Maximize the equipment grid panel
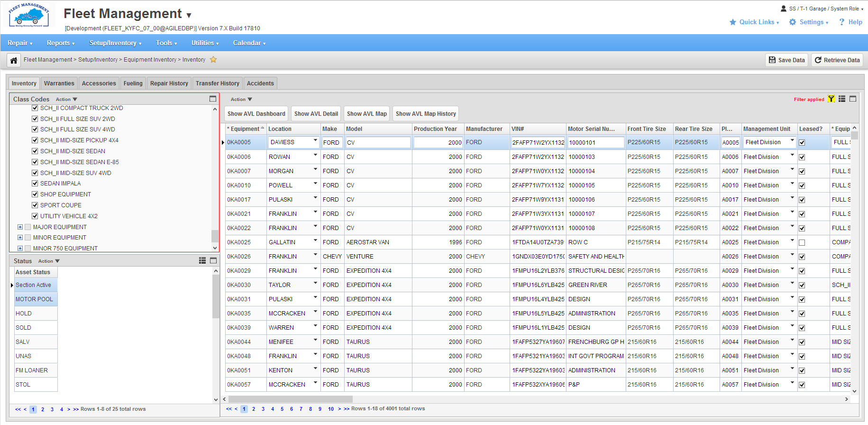Image resolution: width=868 pixels, height=425 pixels. pos(853,99)
